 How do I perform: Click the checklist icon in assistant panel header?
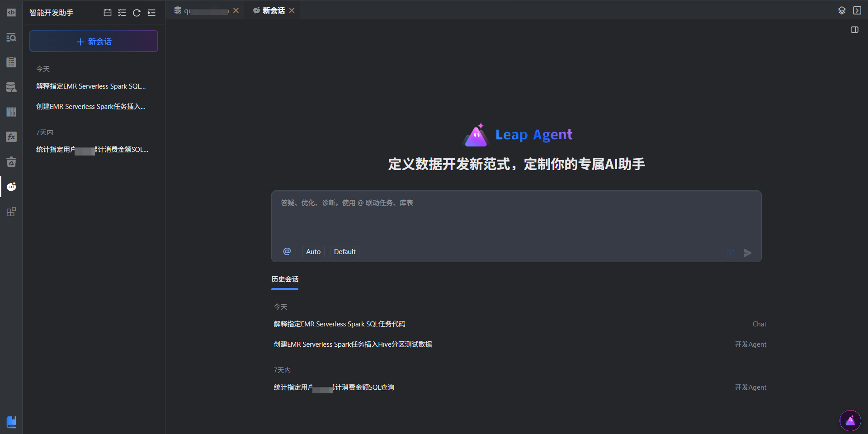click(x=122, y=13)
